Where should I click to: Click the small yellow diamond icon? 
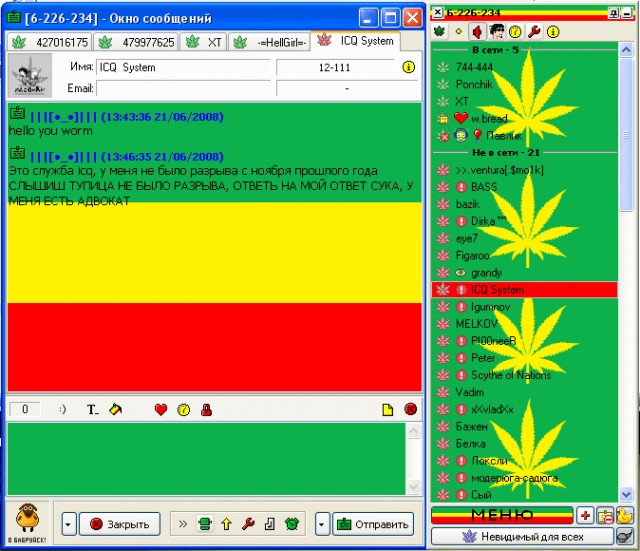(458, 31)
